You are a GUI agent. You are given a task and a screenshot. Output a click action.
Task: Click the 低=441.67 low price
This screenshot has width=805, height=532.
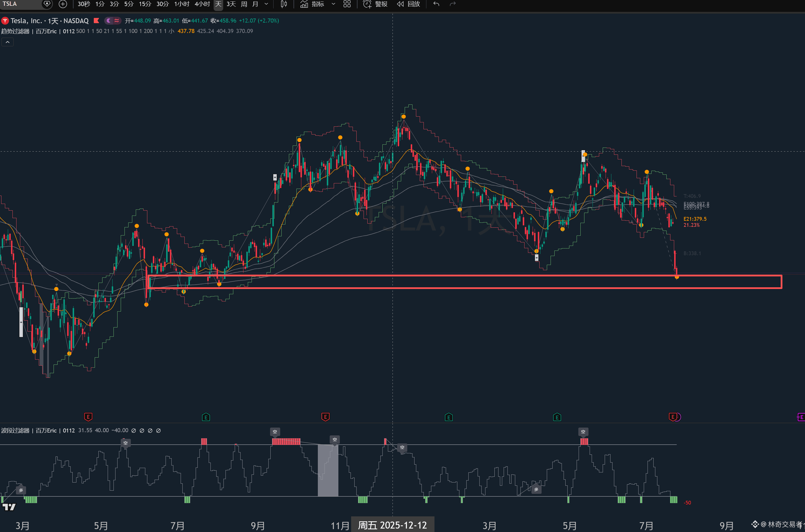(195, 21)
